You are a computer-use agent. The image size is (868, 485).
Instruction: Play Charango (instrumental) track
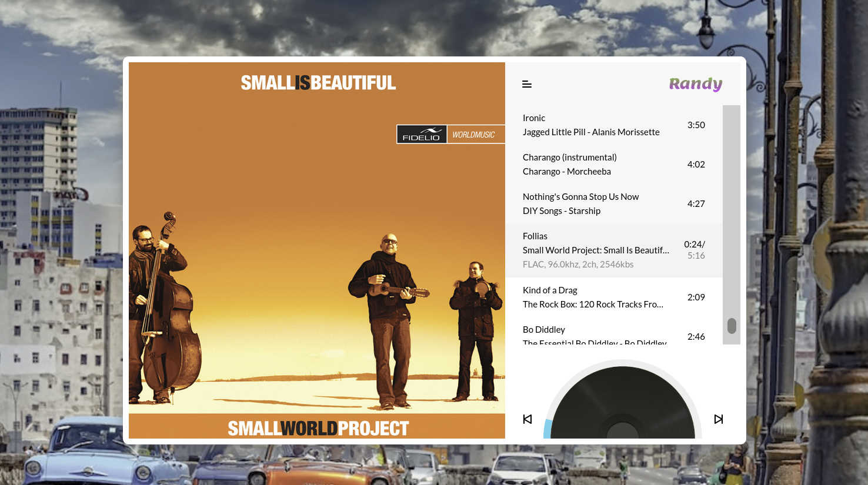click(570, 158)
